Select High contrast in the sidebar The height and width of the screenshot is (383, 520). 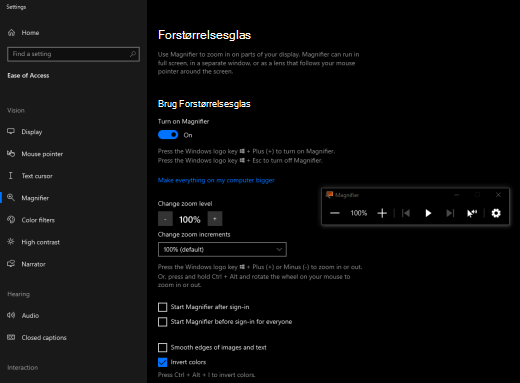pos(41,242)
